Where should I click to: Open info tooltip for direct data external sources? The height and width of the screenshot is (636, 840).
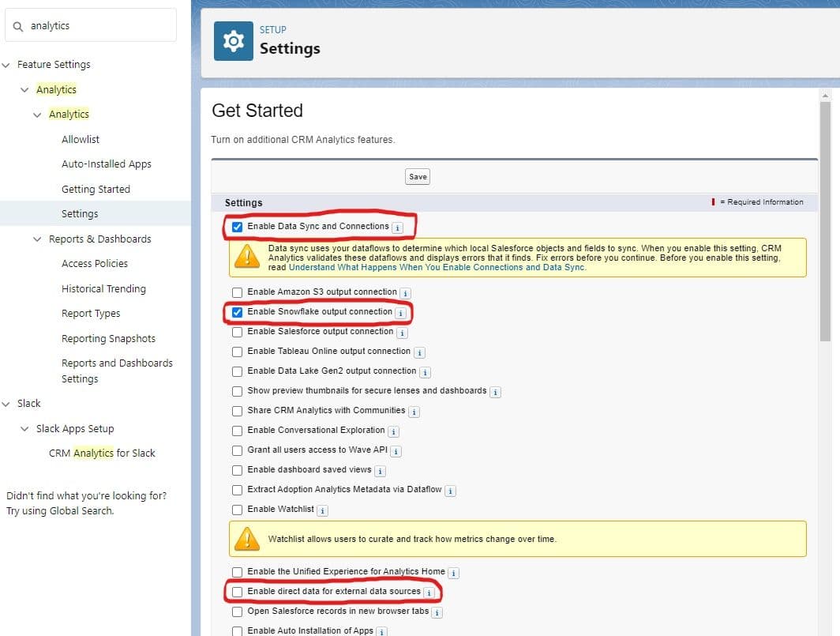pos(427,591)
